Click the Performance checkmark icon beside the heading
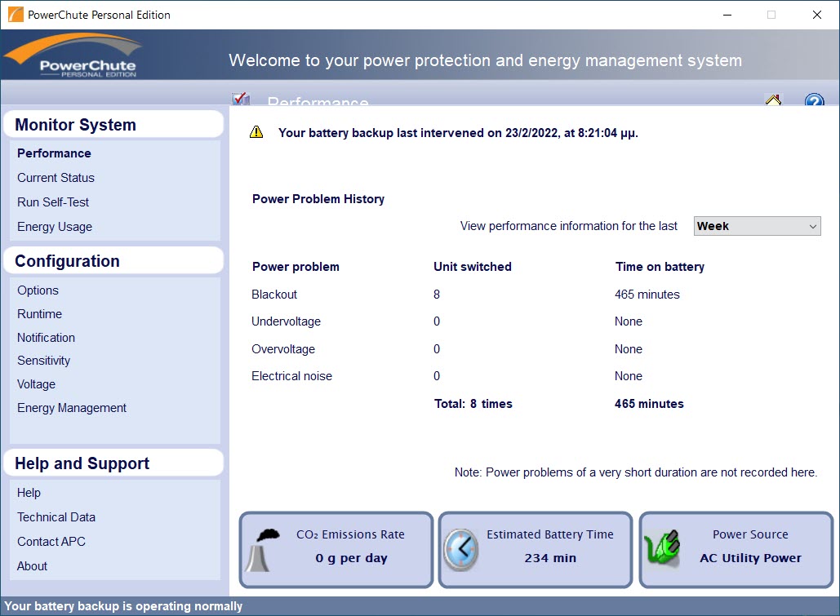 tap(241, 99)
